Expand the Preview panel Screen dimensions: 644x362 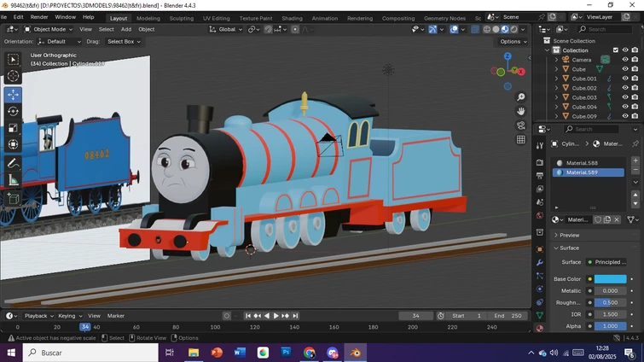[x=569, y=235]
